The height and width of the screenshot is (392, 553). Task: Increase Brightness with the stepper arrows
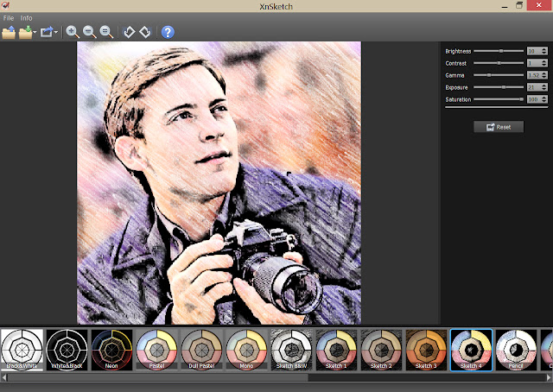tap(544, 49)
